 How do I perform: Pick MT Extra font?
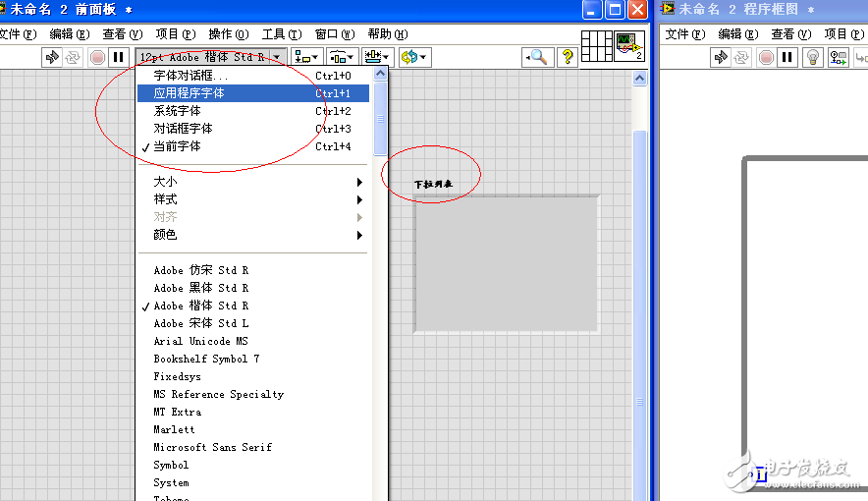(x=253, y=412)
